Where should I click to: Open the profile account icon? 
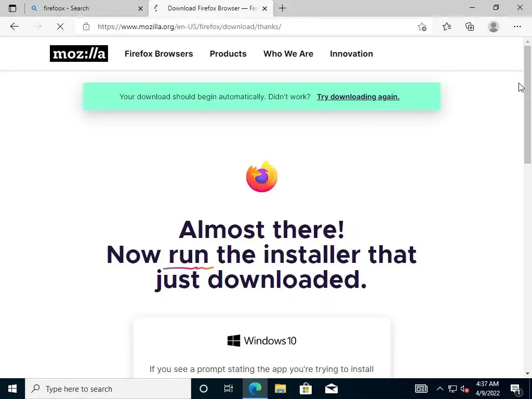[494, 26]
